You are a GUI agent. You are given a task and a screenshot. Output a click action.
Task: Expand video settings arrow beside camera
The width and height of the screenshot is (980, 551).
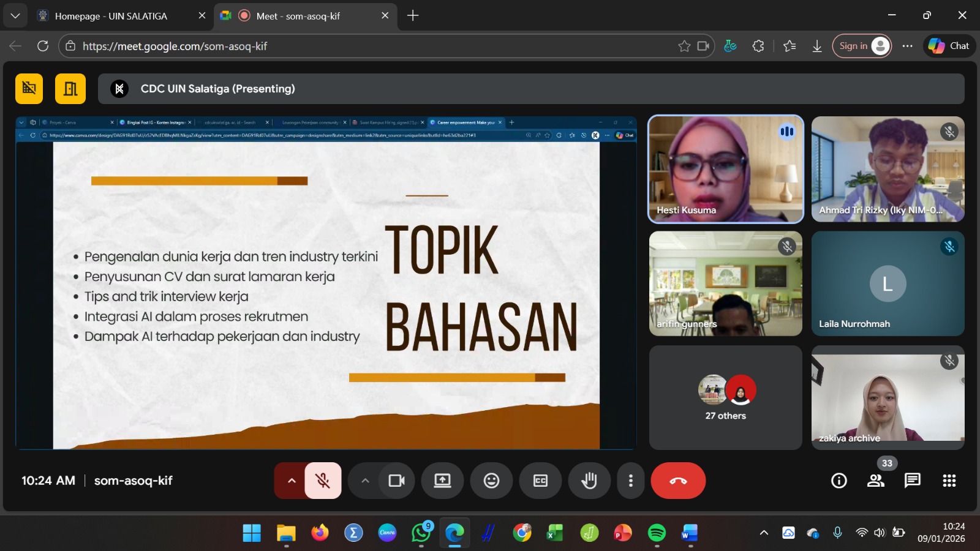(365, 481)
